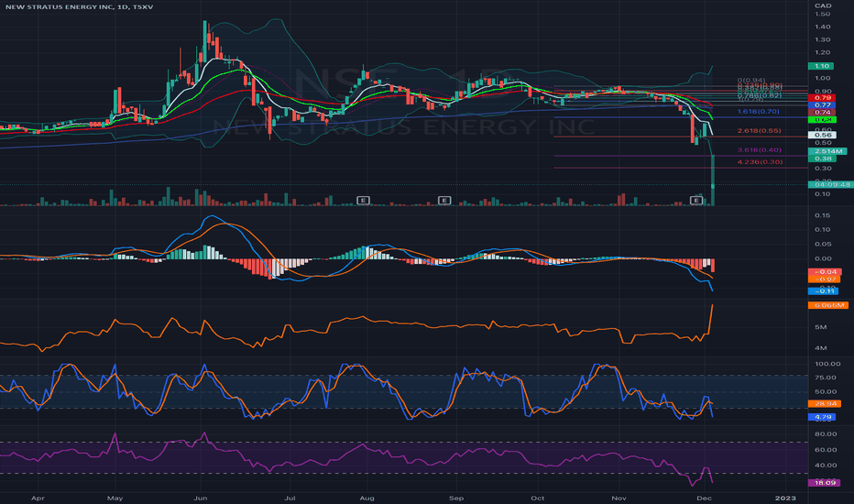854x504 pixels.
Task: Click the 1.00 tick on the price scale
Action: coord(823,79)
